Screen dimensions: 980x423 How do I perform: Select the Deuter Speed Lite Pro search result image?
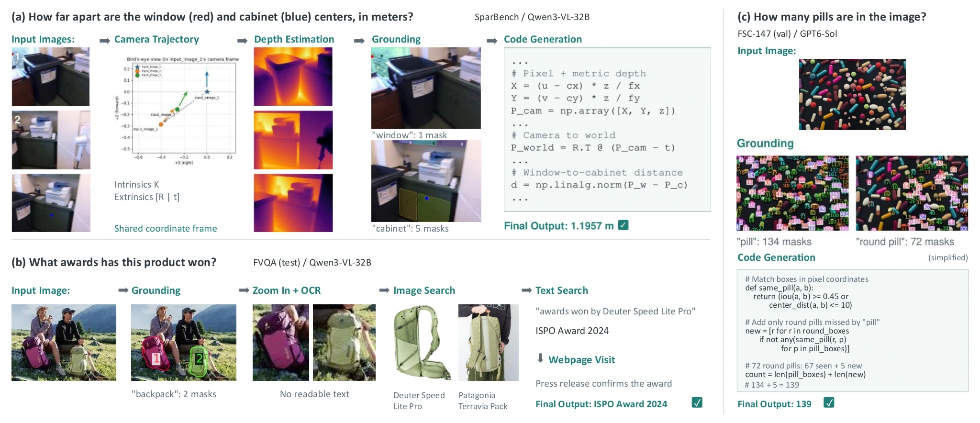coord(422,343)
